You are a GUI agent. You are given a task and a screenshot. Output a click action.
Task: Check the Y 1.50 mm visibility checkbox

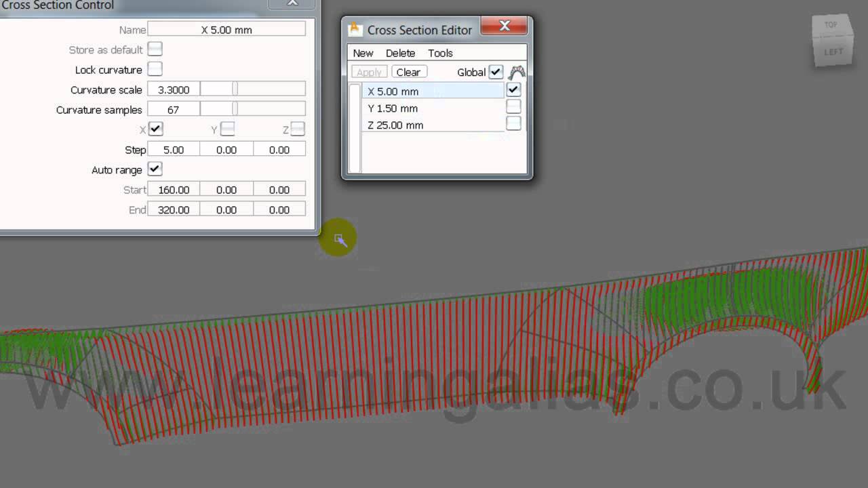click(513, 107)
